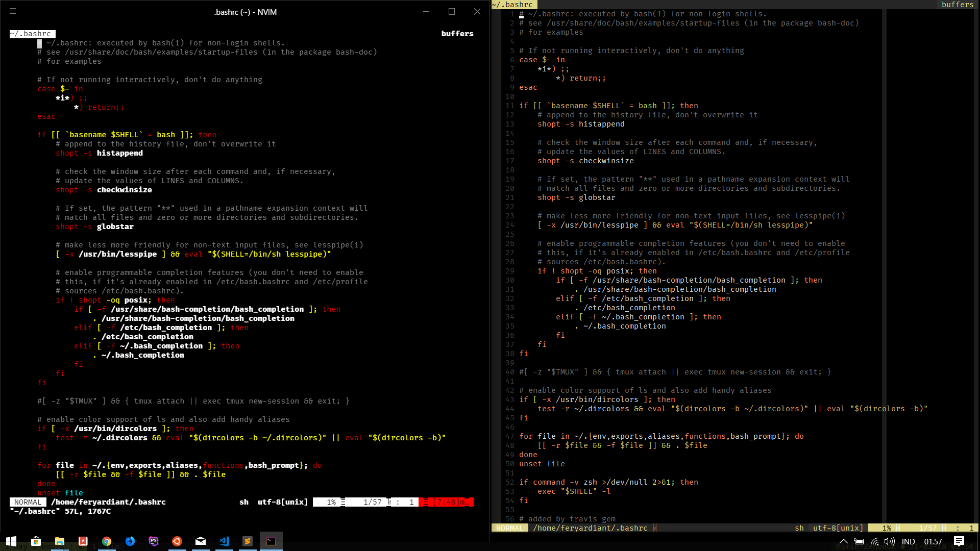Switch to Ubuntu app in taskbar

(x=177, y=541)
